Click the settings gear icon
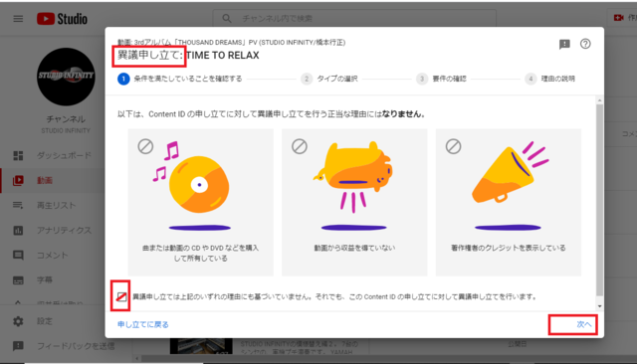637x364 pixels. pyautogui.click(x=18, y=321)
